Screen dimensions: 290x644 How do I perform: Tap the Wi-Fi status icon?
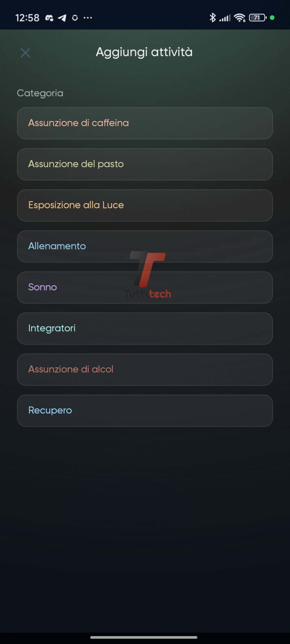[239, 18]
